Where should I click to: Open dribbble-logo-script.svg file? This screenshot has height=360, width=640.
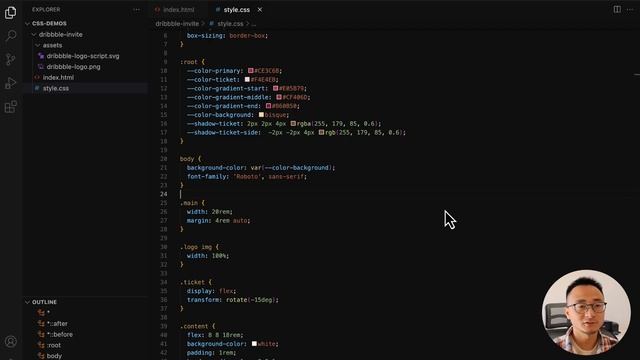coord(83,56)
